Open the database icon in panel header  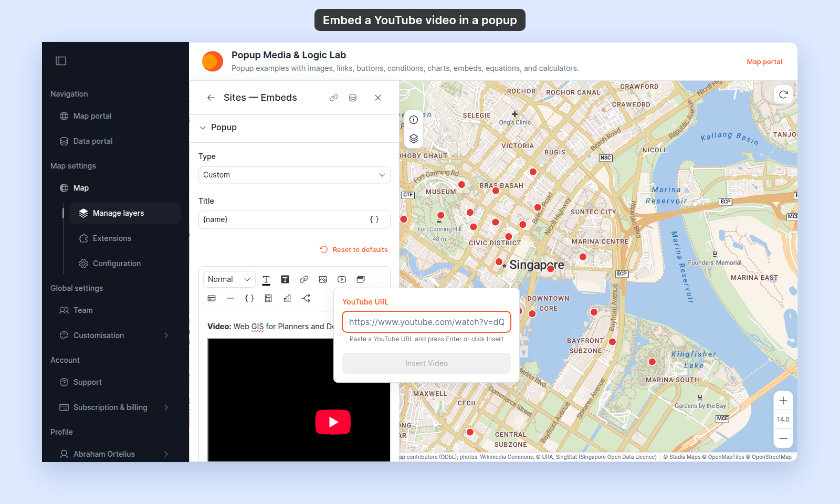[353, 98]
